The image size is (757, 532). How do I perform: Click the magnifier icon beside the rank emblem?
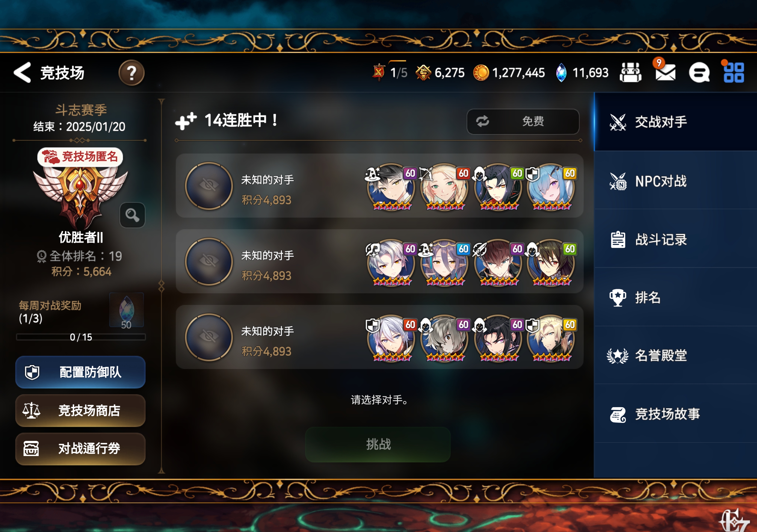pos(132,215)
